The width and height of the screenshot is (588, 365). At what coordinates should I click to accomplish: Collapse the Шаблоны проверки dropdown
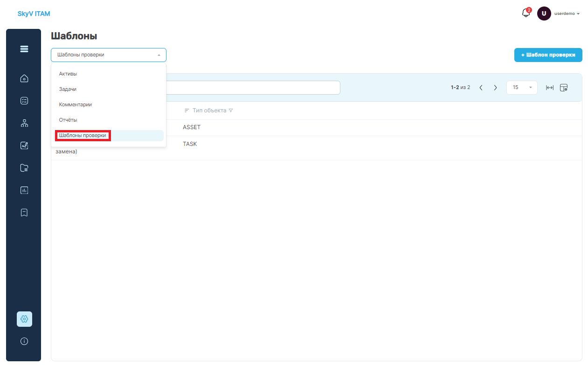(109, 55)
